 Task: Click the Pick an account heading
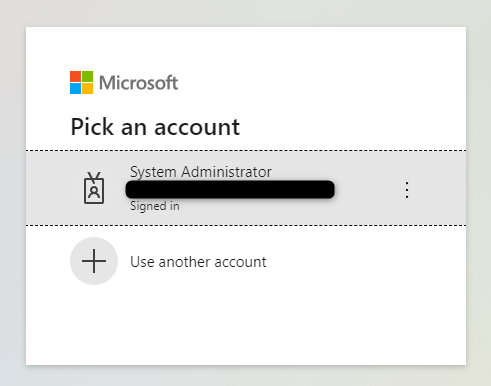[x=155, y=127]
